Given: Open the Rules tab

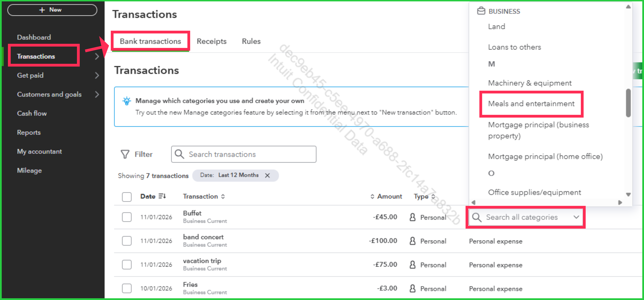Looking at the screenshot, I should (251, 41).
